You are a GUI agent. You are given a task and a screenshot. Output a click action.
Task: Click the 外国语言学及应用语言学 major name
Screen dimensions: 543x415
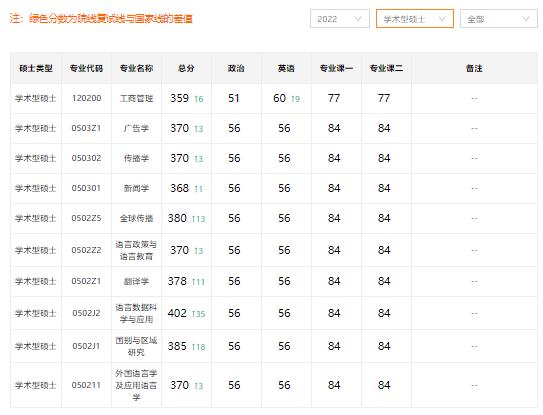[x=136, y=385]
